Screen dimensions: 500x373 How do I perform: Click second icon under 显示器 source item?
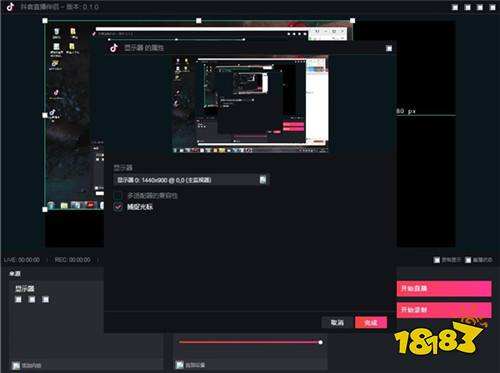click(32, 299)
